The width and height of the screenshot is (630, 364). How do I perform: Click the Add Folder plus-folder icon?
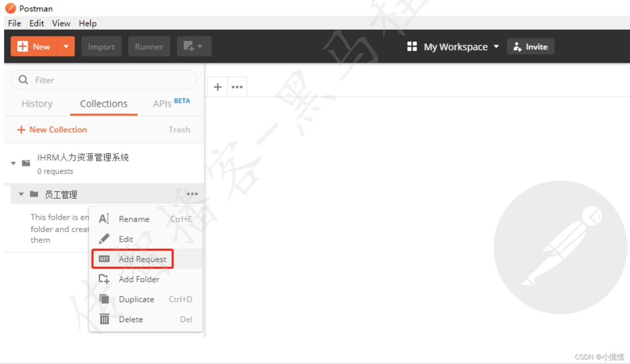click(x=104, y=279)
